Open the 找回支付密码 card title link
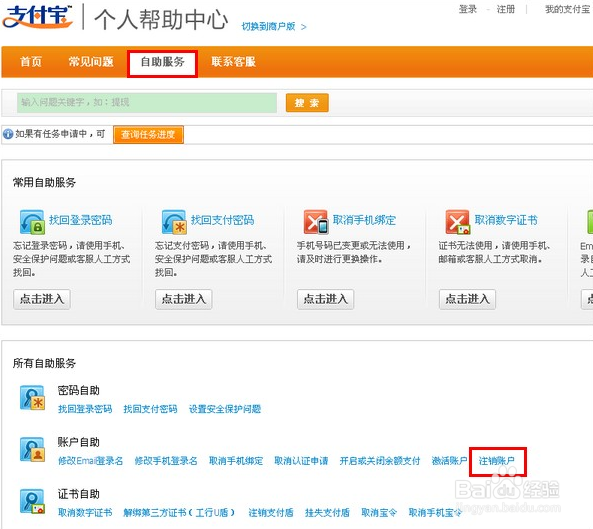 click(x=222, y=220)
